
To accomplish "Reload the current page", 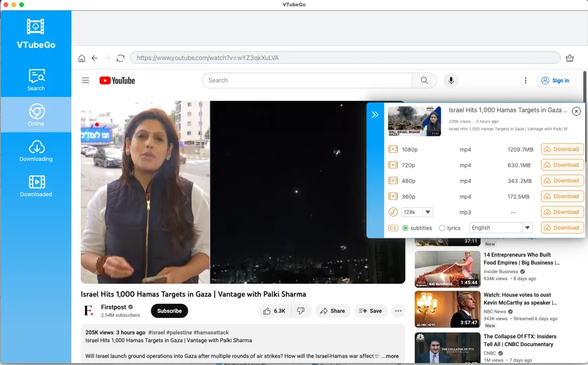I will point(120,58).
